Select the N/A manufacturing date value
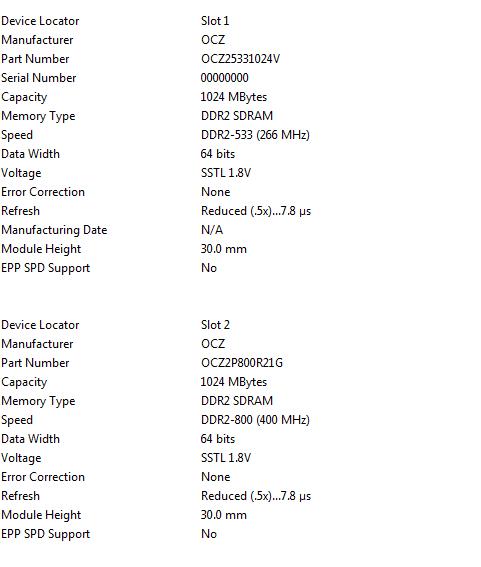The height and width of the screenshot is (567, 481). (x=212, y=230)
